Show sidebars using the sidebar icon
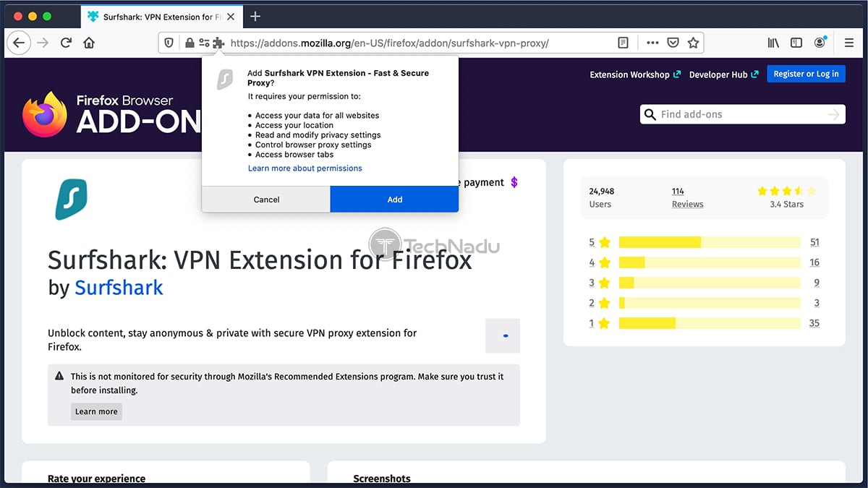The image size is (868, 488). (796, 43)
